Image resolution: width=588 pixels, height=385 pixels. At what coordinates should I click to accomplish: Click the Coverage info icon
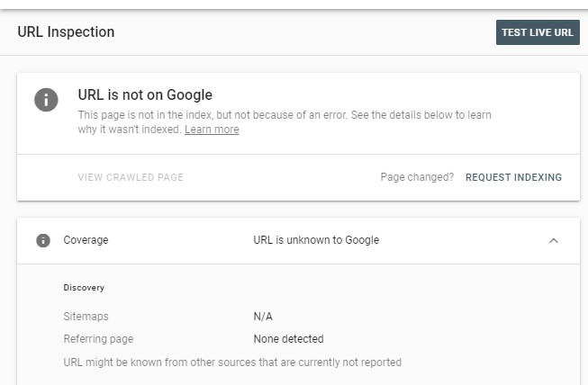coord(43,240)
